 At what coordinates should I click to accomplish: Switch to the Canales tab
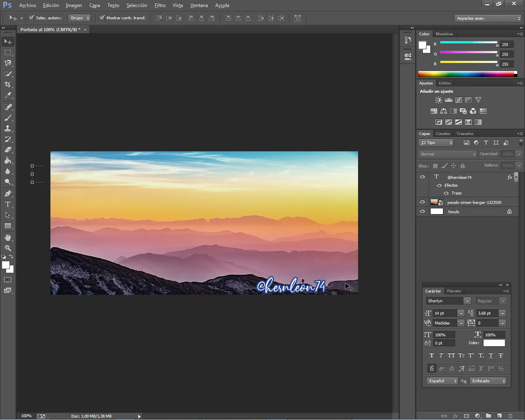(x=443, y=134)
